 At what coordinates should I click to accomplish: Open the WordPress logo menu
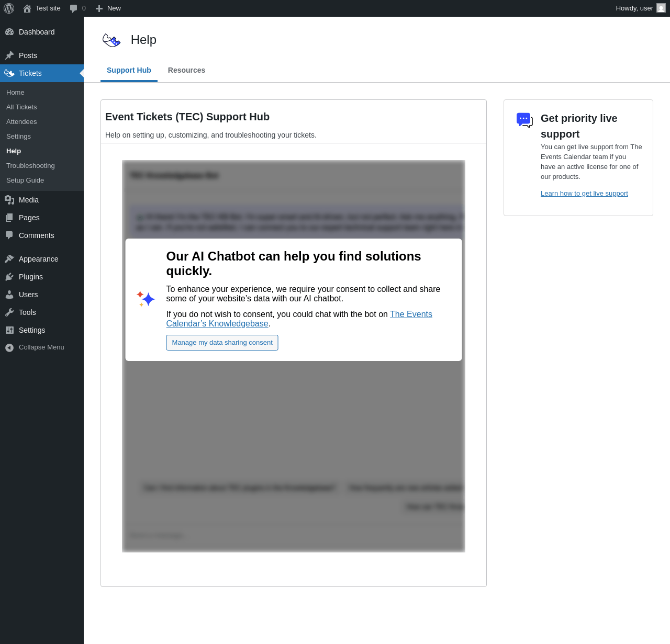[9, 8]
